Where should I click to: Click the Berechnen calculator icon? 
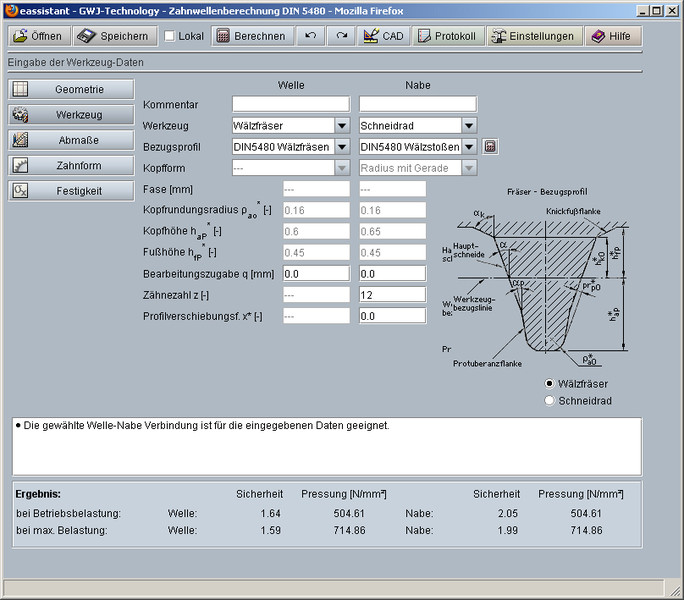tap(223, 36)
